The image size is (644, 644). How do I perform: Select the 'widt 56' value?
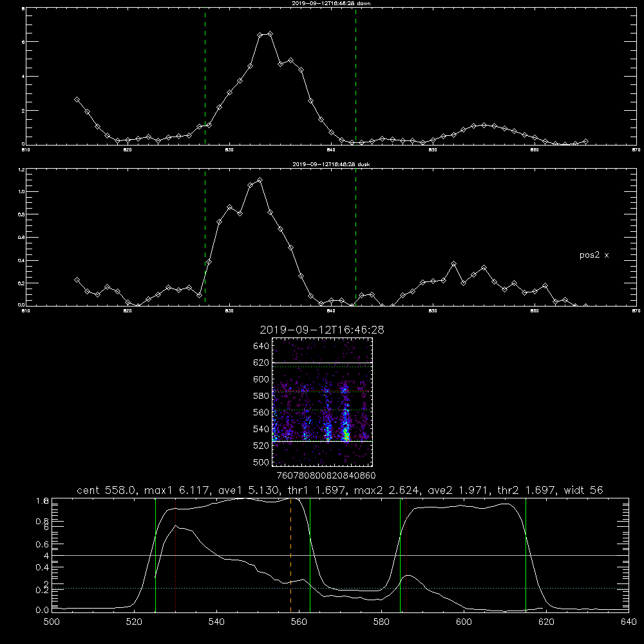(583, 490)
